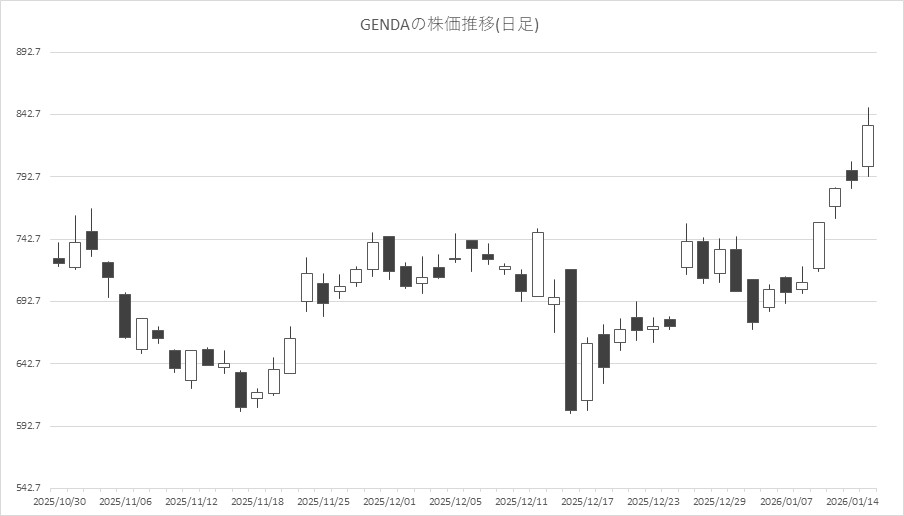Click the last white candlestick at far right
This screenshot has width=904, height=516.
pyautogui.click(x=868, y=146)
